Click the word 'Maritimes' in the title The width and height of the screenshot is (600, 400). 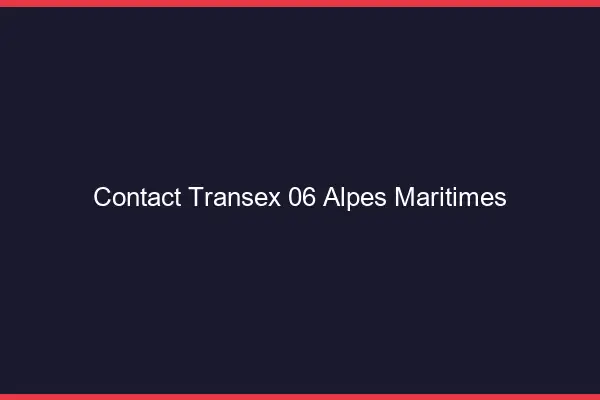click(450, 198)
